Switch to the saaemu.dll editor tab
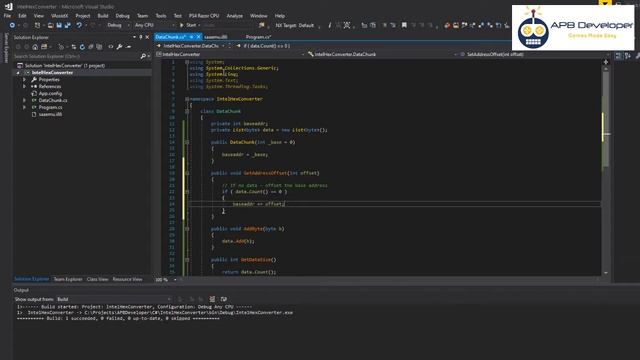The image size is (640, 360). 216,37
